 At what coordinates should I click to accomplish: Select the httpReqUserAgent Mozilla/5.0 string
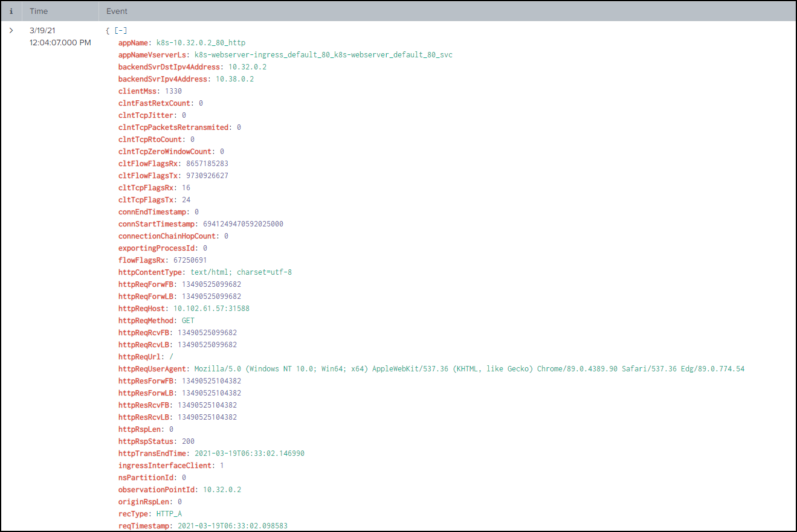(x=469, y=369)
